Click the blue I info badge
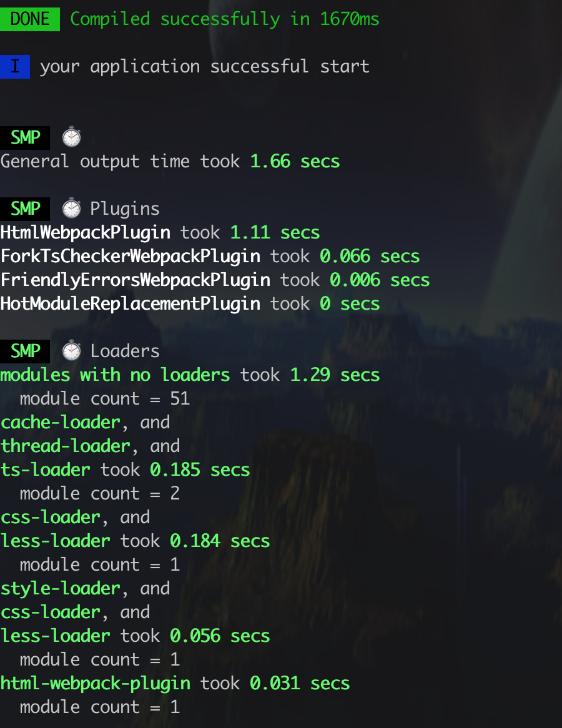The image size is (562, 728). point(15,66)
